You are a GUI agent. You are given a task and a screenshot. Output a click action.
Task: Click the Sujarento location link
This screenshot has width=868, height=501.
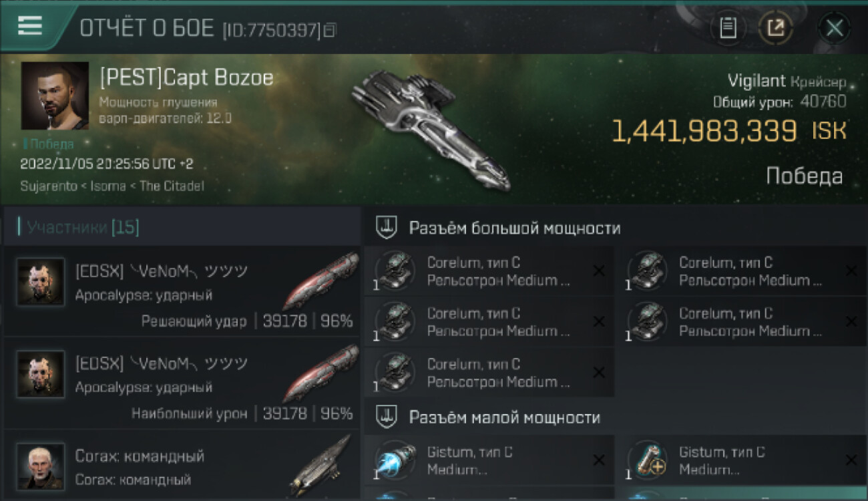pos(49,186)
